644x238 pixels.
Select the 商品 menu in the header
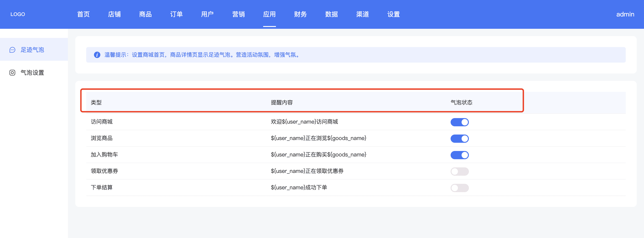click(x=145, y=14)
